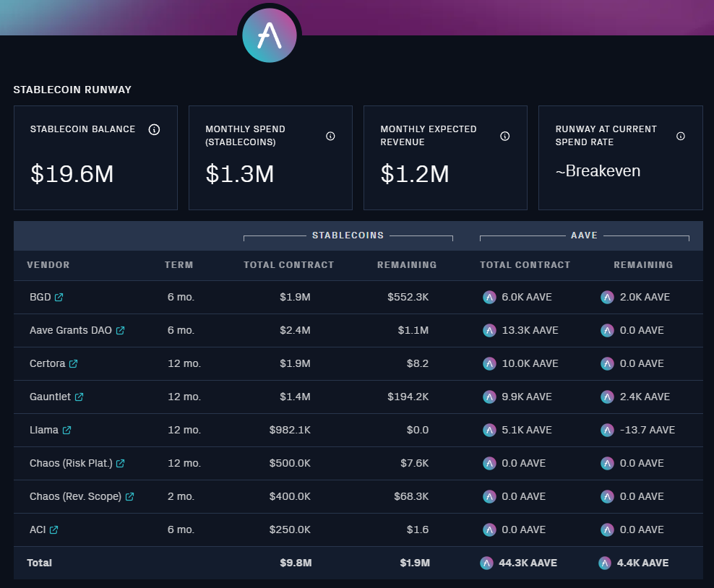Click AAVE token icon beside 44.3K AAVE total

[487, 563]
